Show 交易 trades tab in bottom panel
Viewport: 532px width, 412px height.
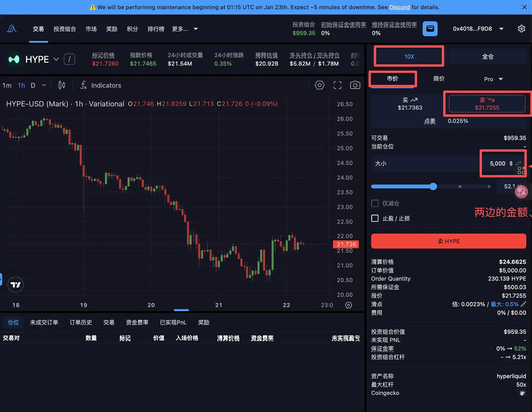pos(108,322)
